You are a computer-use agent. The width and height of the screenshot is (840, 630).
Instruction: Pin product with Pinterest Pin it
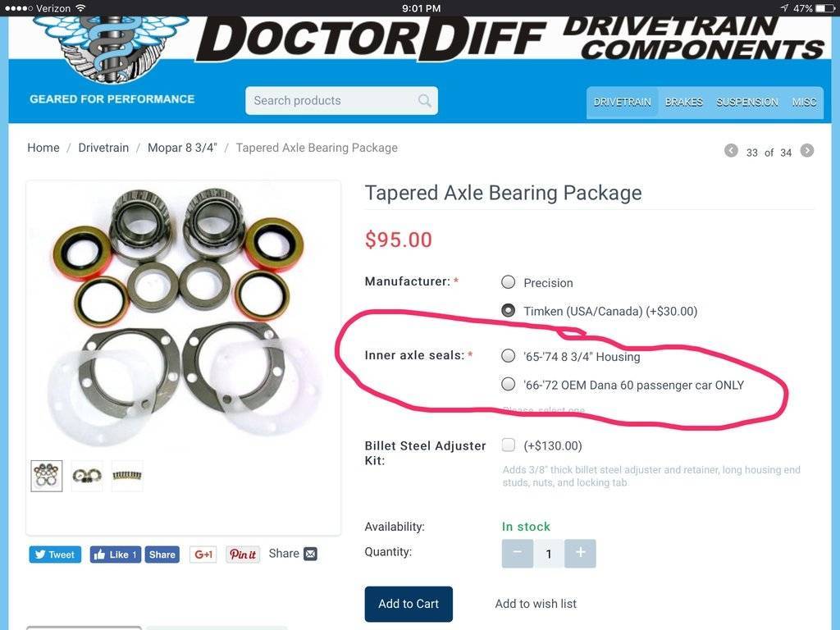click(243, 555)
